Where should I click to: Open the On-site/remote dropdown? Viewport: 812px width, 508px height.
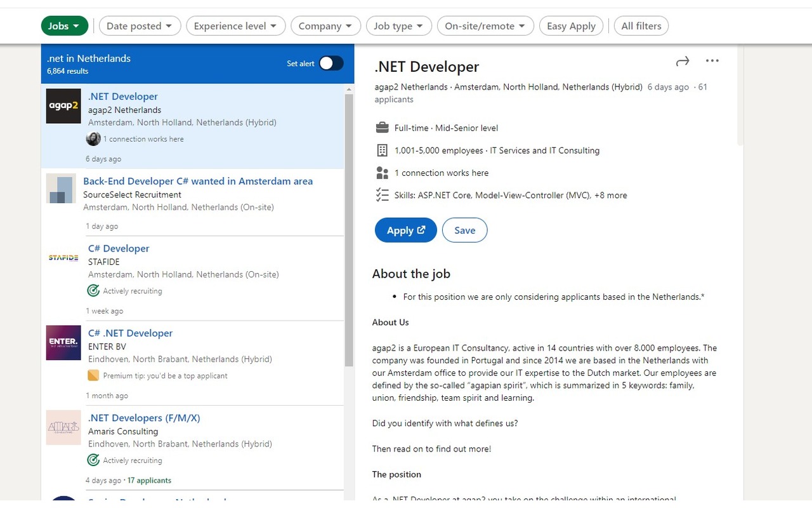coord(485,25)
